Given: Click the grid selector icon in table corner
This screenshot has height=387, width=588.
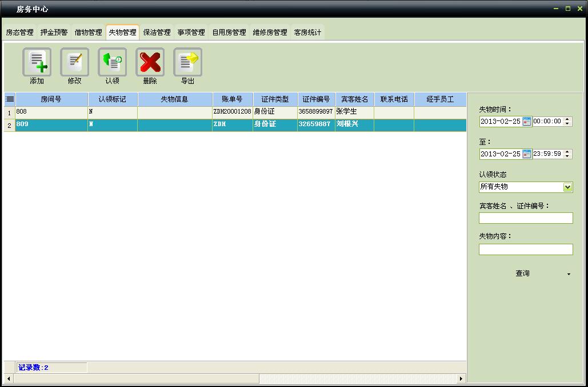Looking at the screenshot, I should coord(10,99).
